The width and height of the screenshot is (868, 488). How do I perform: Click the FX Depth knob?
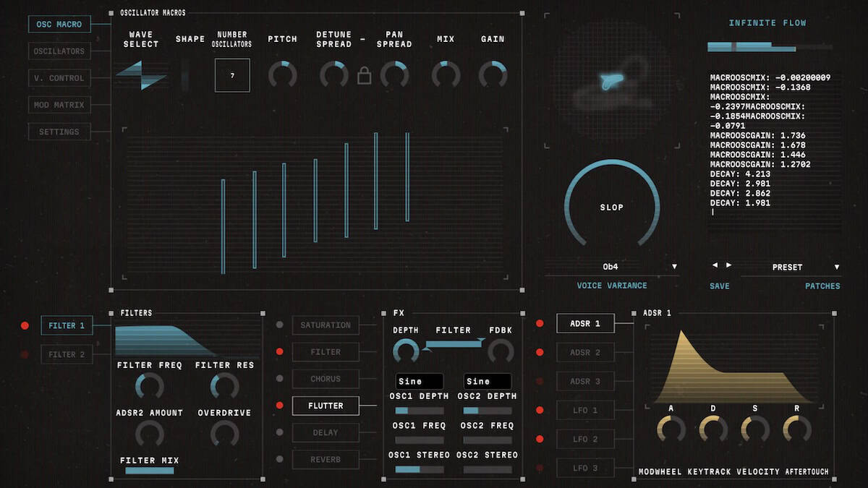point(406,352)
